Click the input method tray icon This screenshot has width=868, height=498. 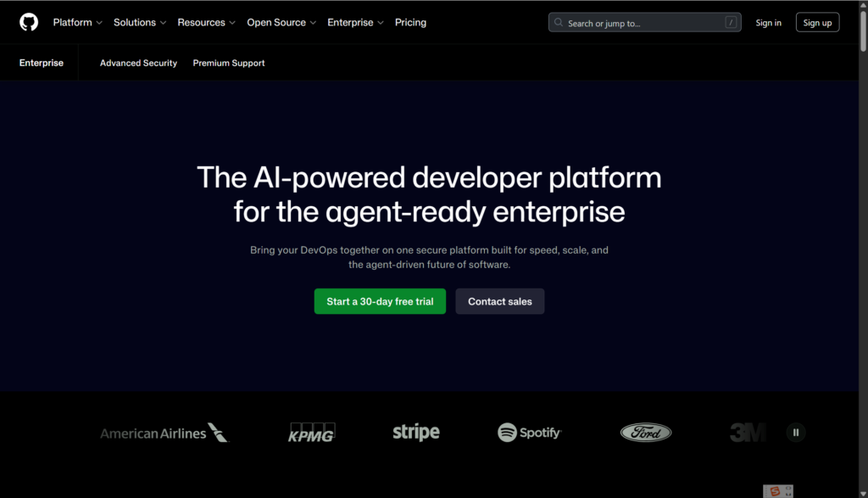(778, 491)
